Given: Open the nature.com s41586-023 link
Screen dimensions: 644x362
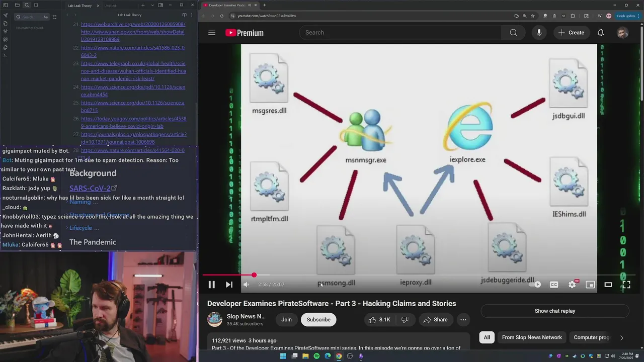Looking at the screenshot, I should point(133,51).
